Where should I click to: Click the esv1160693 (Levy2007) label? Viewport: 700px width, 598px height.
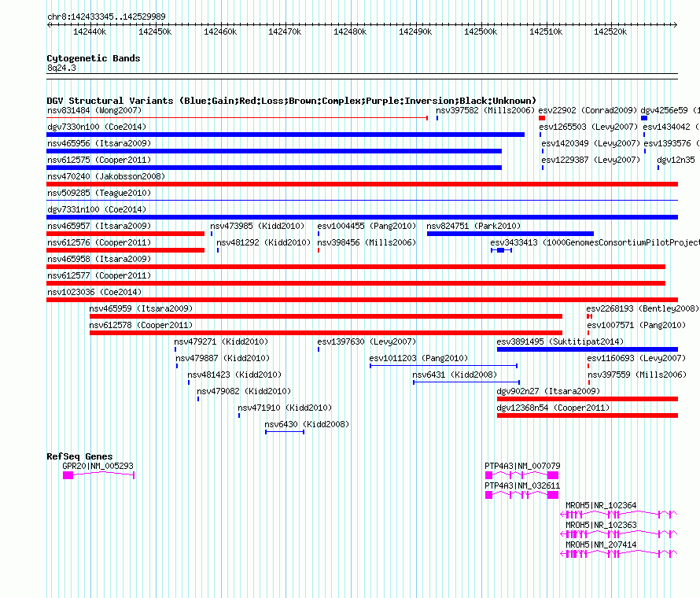click(636, 358)
